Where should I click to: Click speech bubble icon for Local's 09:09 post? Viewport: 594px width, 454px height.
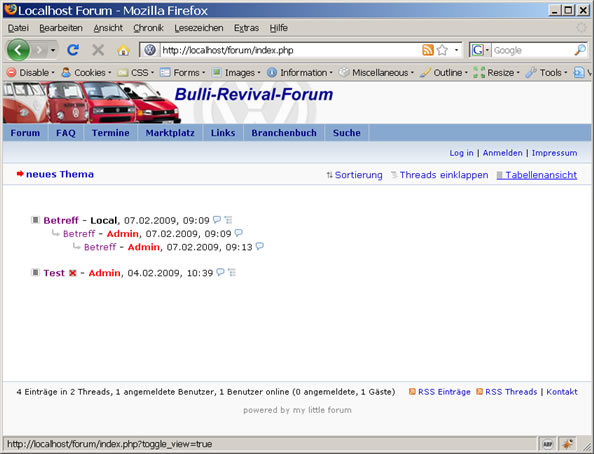pos(217,219)
